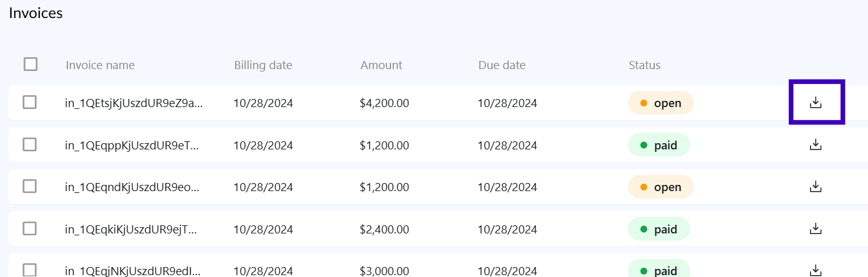Check the $3,000.00 invoice row checkbox
Image resolution: width=868 pixels, height=277 pixels.
pos(29,270)
